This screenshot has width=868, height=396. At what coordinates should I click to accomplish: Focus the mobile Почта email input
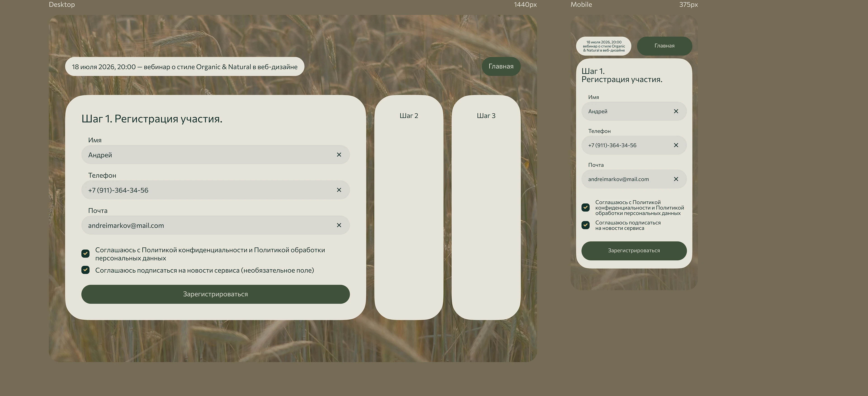[634, 179]
